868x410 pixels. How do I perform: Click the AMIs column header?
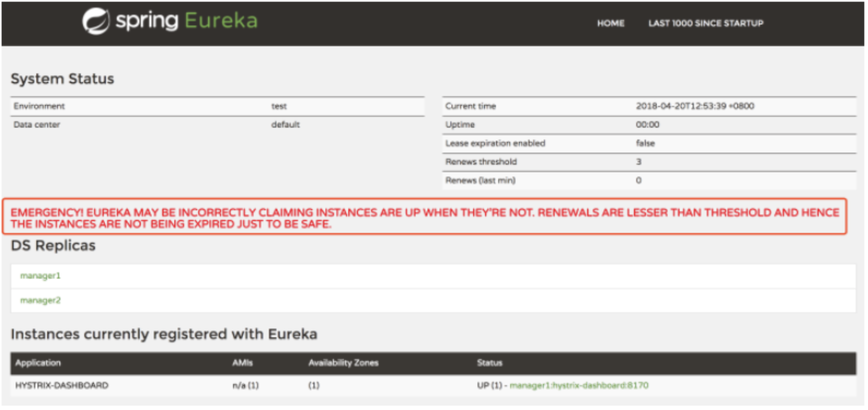tap(242, 363)
